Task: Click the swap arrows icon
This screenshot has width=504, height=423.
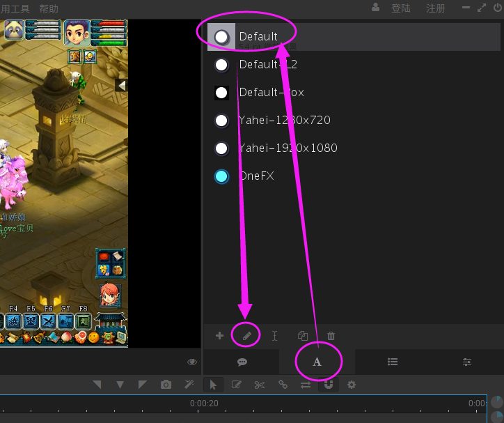Action: click(306, 385)
